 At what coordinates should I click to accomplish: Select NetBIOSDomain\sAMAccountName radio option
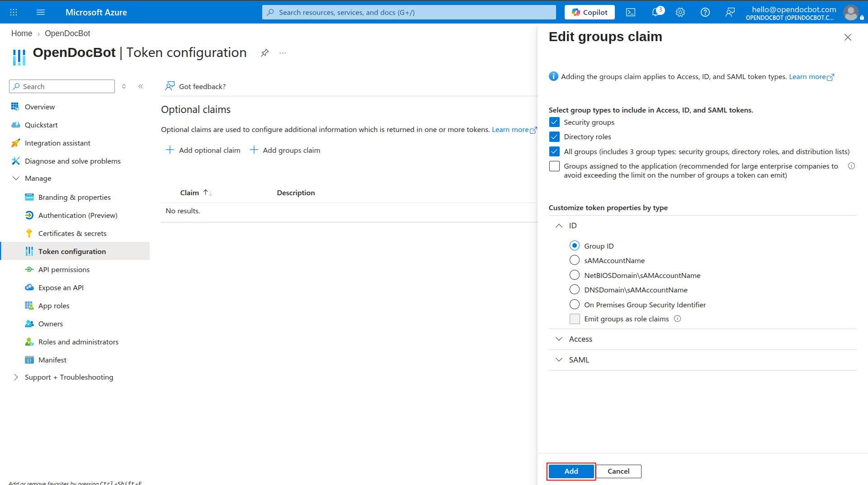point(574,275)
